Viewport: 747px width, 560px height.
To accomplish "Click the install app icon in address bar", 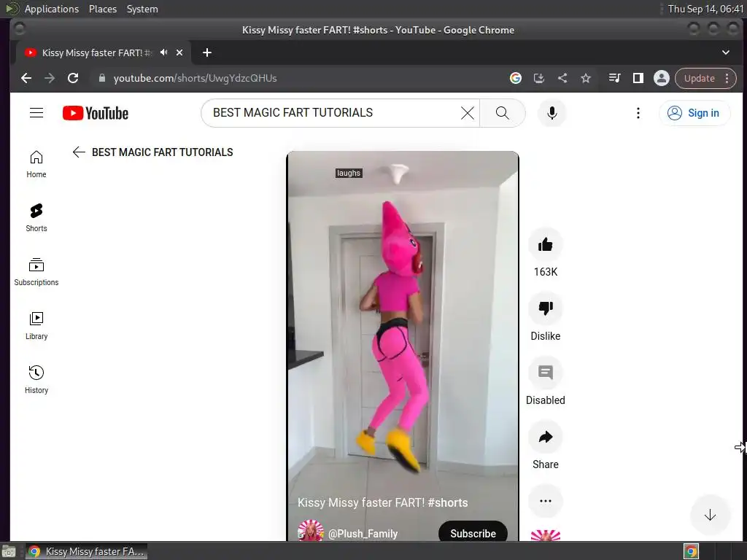I will [x=539, y=78].
